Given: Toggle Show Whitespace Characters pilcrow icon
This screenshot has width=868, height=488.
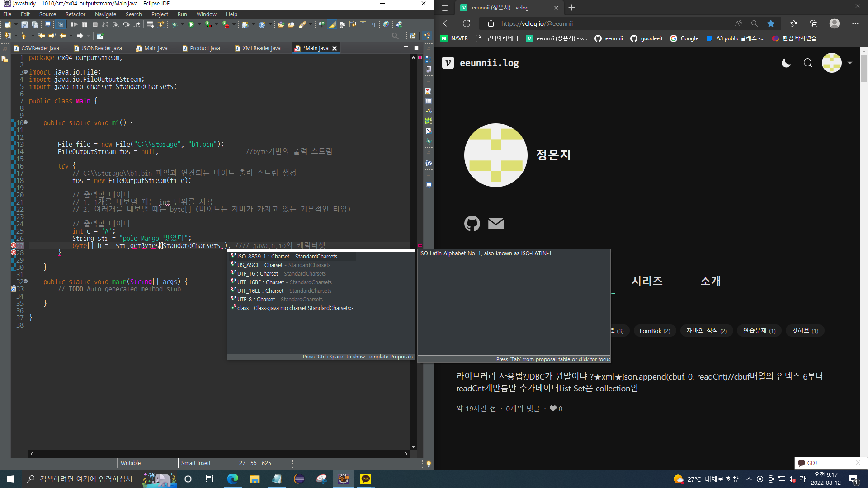Looking at the screenshot, I should 373,24.
